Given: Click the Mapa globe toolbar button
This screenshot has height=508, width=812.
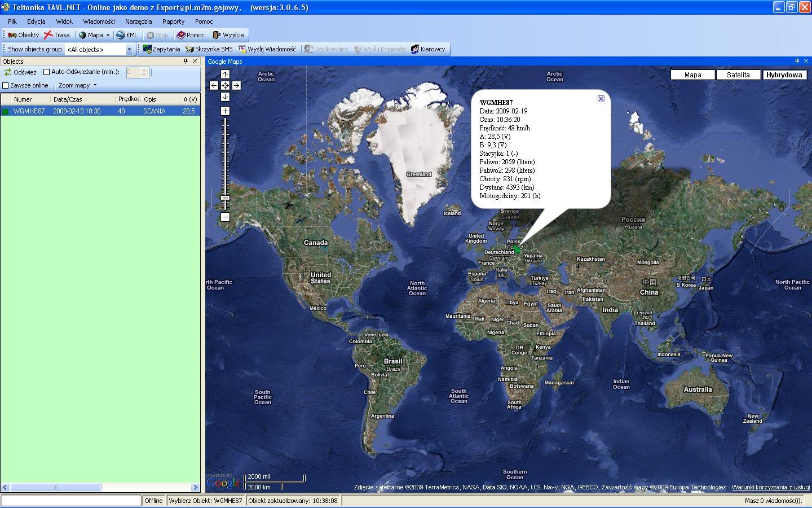Looking at the screenshot, I should click(x=91, y=35).
